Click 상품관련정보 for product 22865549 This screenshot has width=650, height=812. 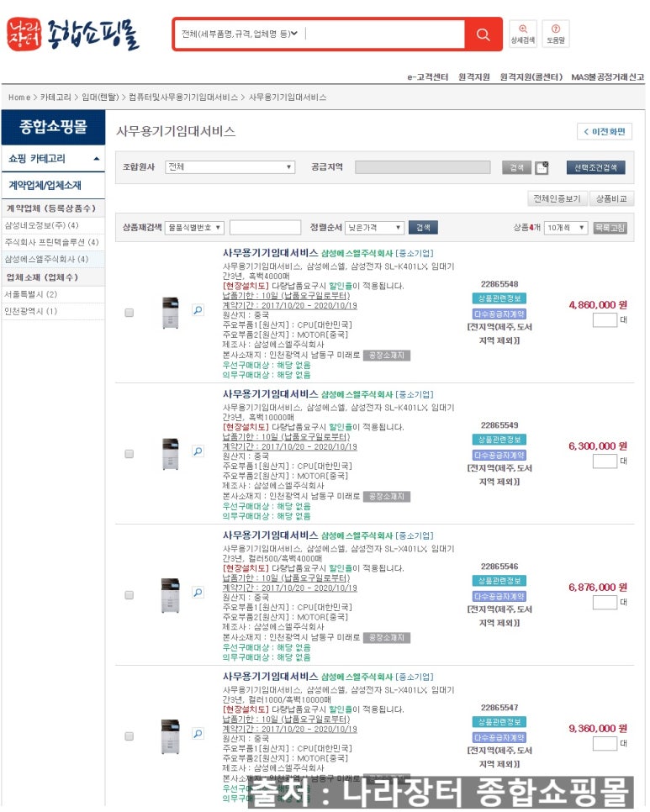[x=499, y=440]
